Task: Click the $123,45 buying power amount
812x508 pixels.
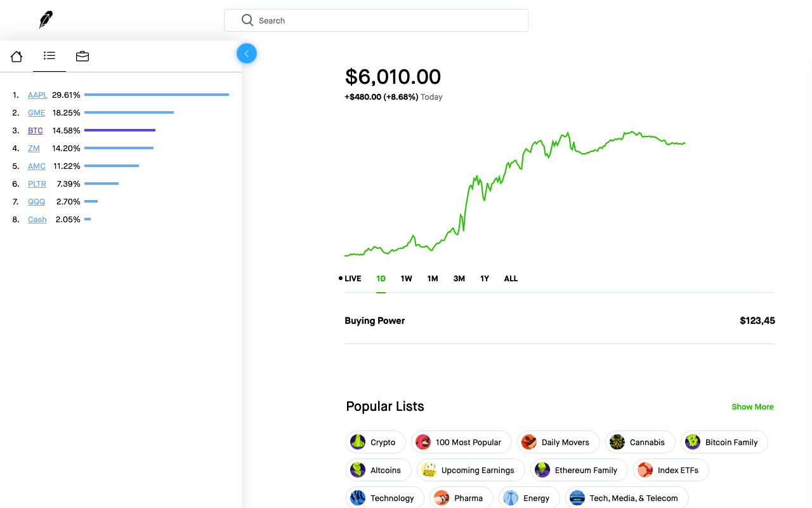Action: pos(757,321)
